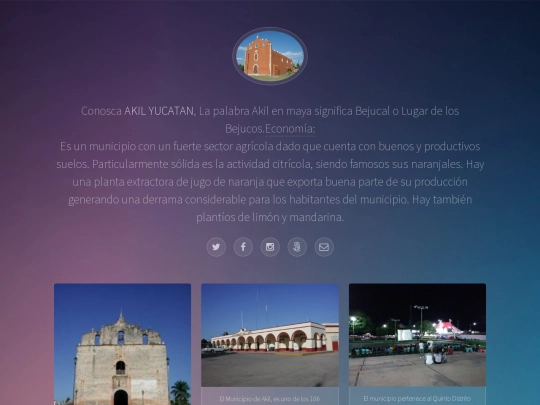Image resolution: width=540 pixels, height=405 pixels.
Task: Click caption 'El municipio pertenece al Quinto Distrito'
Action: click(x=417, y=398)
